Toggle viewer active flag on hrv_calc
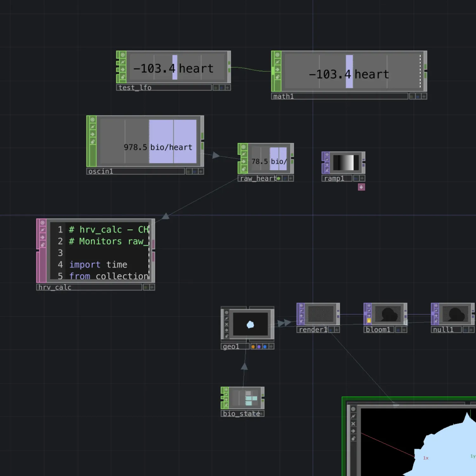The image size is (476, 476). pyautogui.click(x=43, y=223)
